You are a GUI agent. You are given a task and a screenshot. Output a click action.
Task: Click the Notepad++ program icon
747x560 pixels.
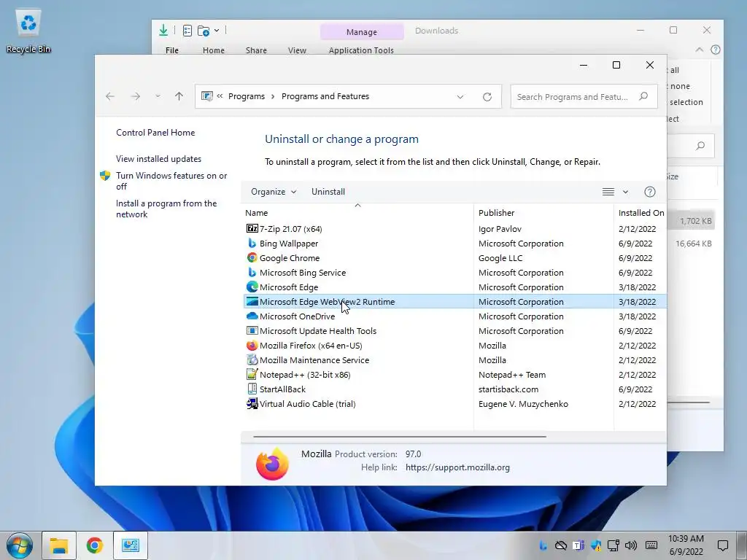point(252,374)
